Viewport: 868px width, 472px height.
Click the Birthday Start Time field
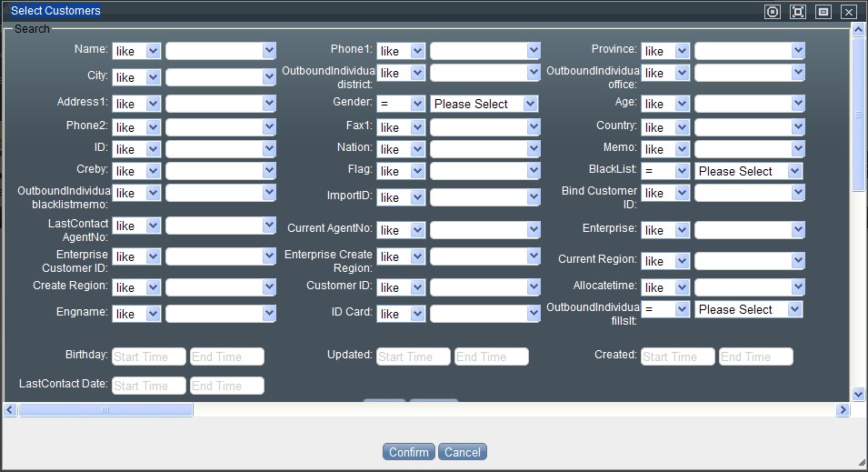(x=149, y=357)
